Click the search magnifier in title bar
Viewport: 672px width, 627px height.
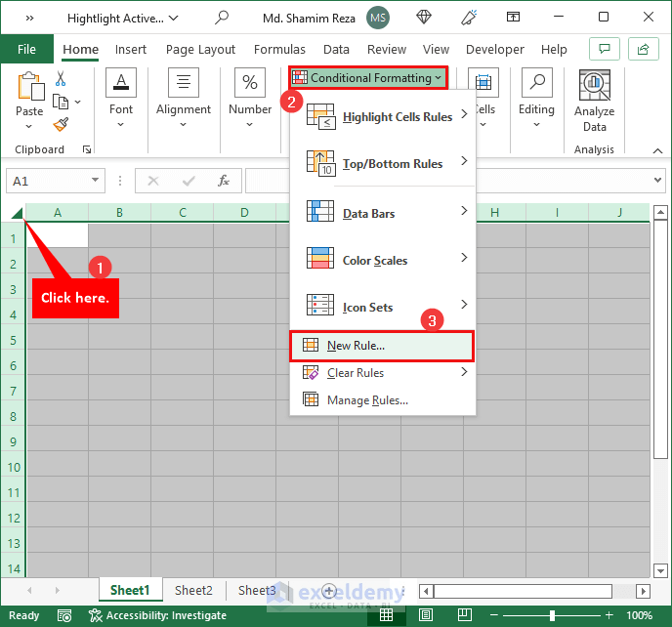(222, 18)
